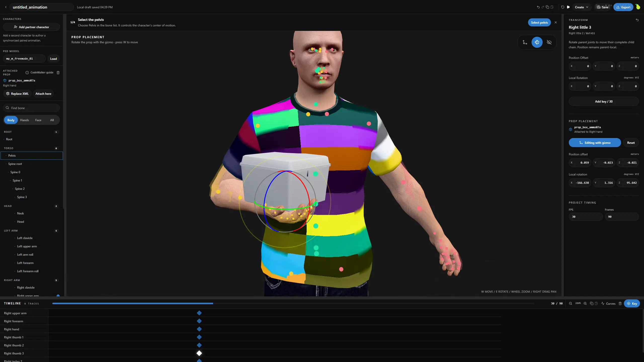Insert keyframe with Key button

point(632,303)
